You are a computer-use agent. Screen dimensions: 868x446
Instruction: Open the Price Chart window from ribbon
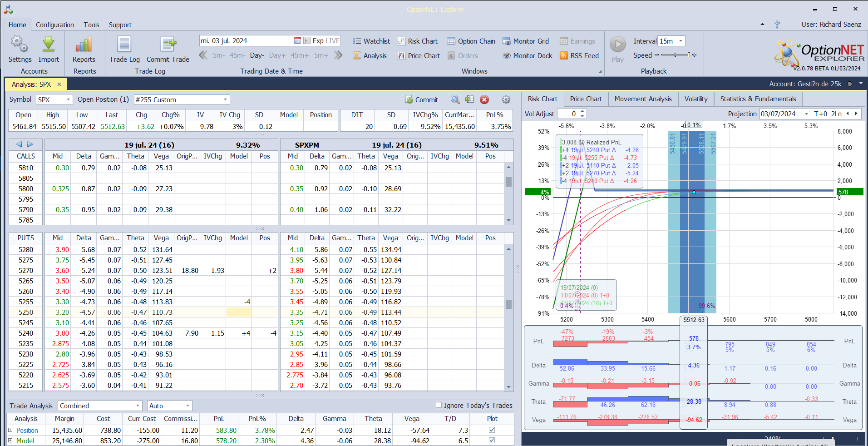(419, 56)
